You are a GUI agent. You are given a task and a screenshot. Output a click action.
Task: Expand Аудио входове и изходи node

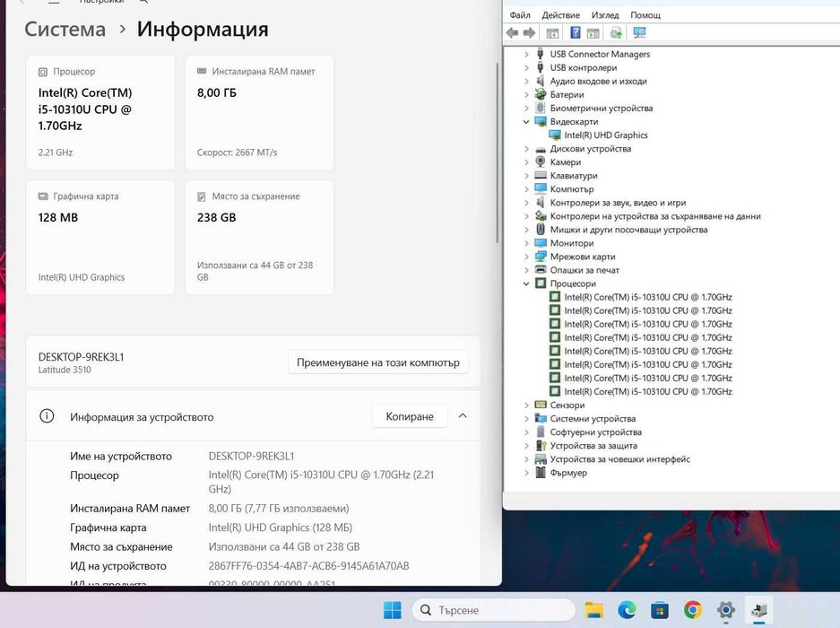coord(526,81)
